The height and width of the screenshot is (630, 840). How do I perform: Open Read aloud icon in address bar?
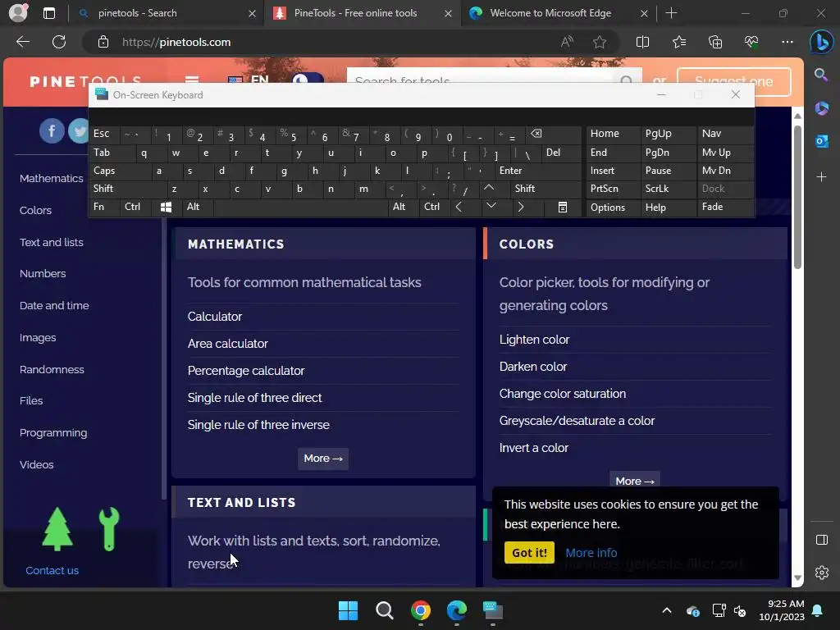[x=567, y=42]
